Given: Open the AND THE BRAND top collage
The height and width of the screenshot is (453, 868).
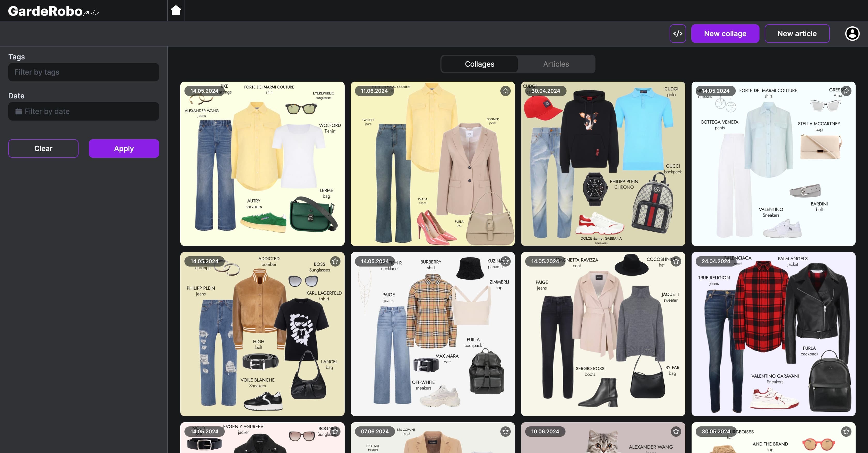Looking at the screenshot, I should (773, 438).
